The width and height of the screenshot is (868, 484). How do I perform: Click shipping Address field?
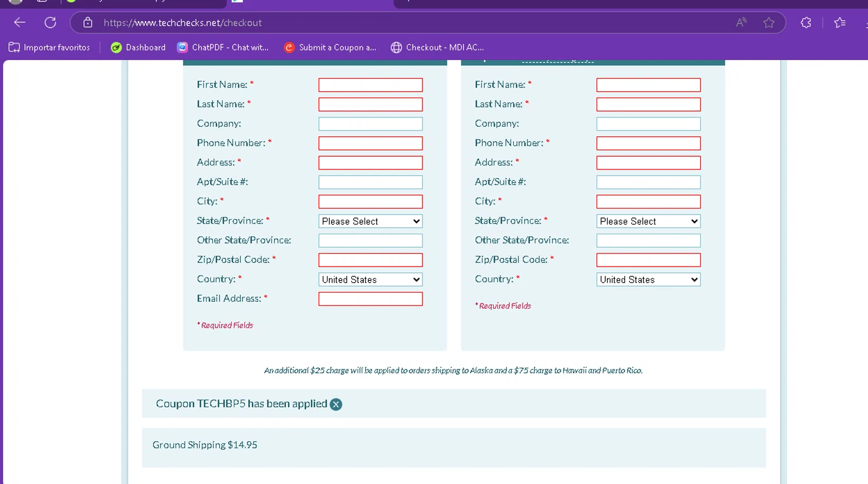[649, 162]
